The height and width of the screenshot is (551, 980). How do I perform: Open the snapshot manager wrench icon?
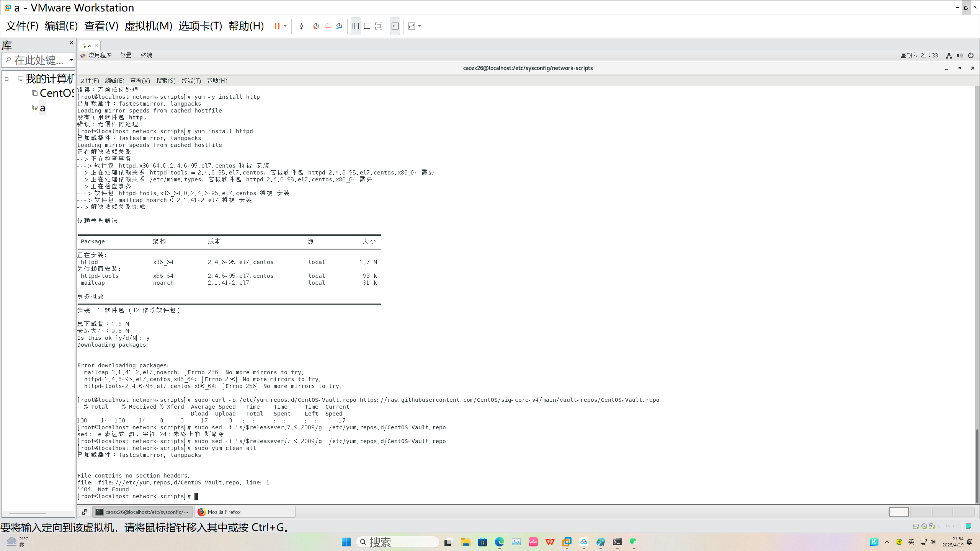click(x=339, y=26)
